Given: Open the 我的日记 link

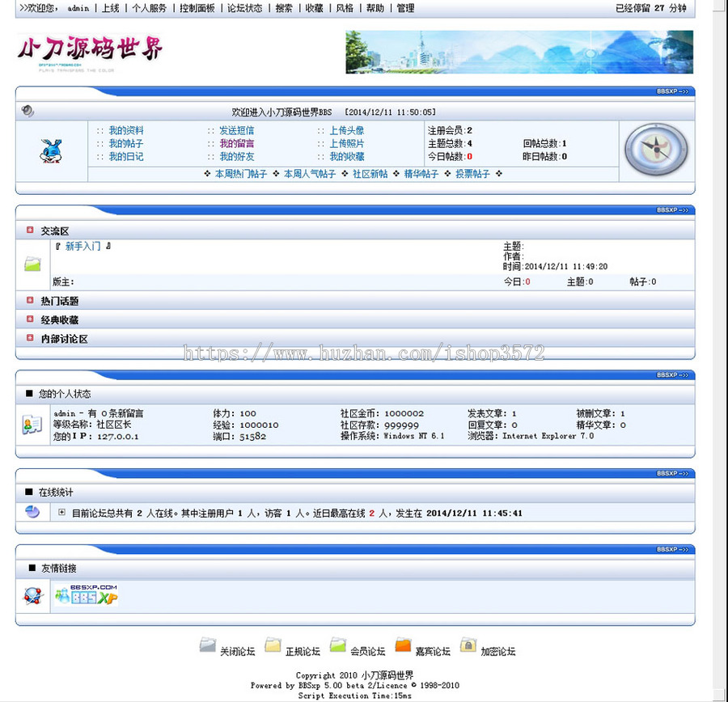Looking at the screenshot, I should 126,156.
